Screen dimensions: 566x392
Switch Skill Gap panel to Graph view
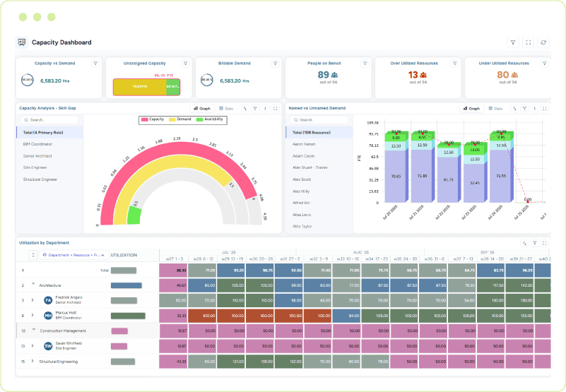click(x=202, y=108)
